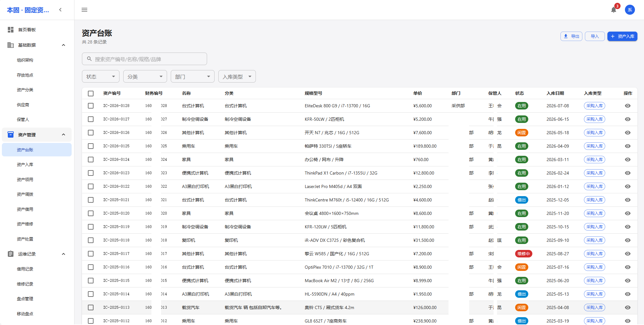Screen dimensions: 644x325
Task: Click the blue 资产入库 add button
Action: 622,36
